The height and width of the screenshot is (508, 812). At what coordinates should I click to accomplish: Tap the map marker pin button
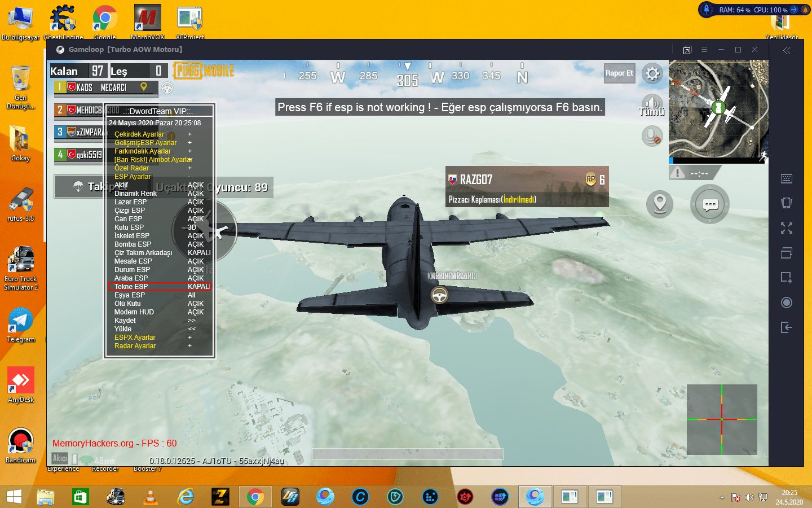pos(660,204)
